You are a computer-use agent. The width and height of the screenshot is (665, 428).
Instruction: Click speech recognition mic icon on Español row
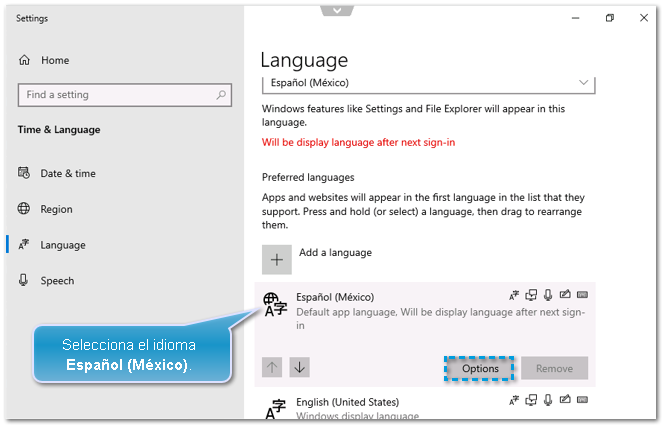coord(548,295)
